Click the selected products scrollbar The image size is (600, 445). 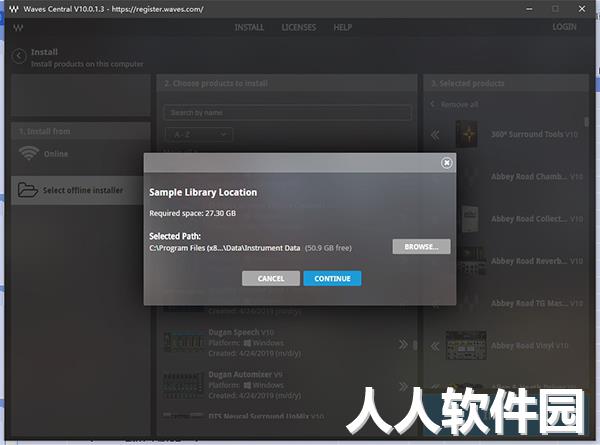click(x=586, y=122)
